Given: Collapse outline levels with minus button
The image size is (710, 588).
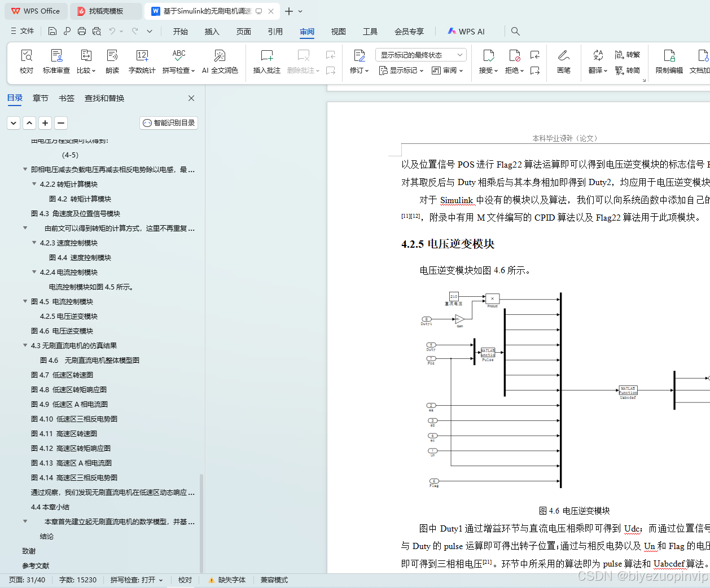Looking at the screenshot, I should coord(61,122).
